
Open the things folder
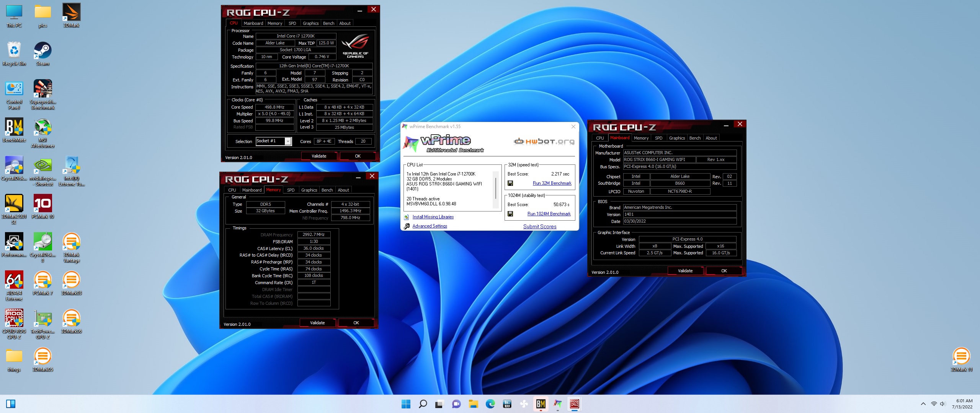coord(14,359)
